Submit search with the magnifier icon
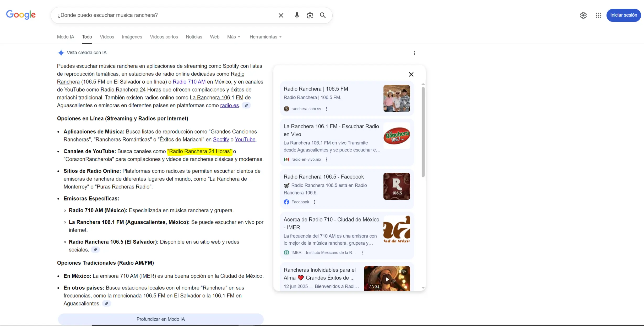Image resolution: width=644 pixels, height=326 pixels. 323,15
